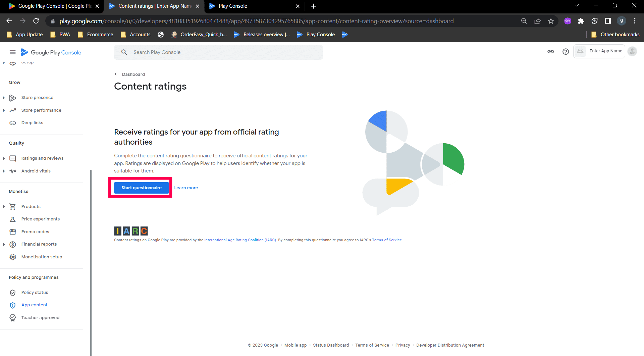Click the copy link icon in header
This screenshot has height=356, width=644.
550,51
